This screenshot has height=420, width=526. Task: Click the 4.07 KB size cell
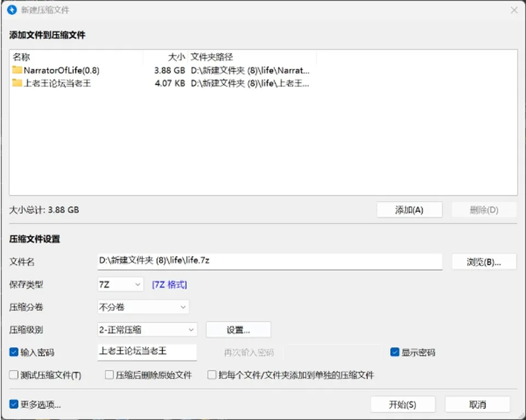170,83
